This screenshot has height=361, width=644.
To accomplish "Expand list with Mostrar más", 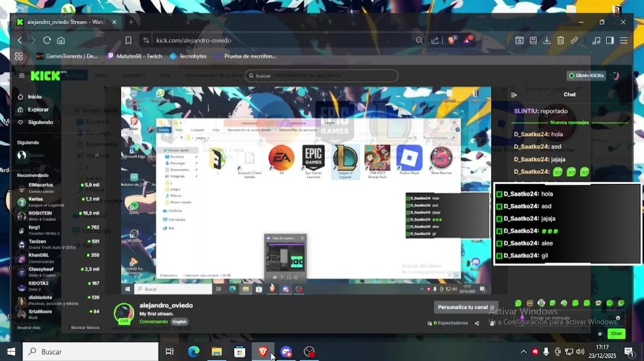I will pyautogui.click(x=29, y=327).
